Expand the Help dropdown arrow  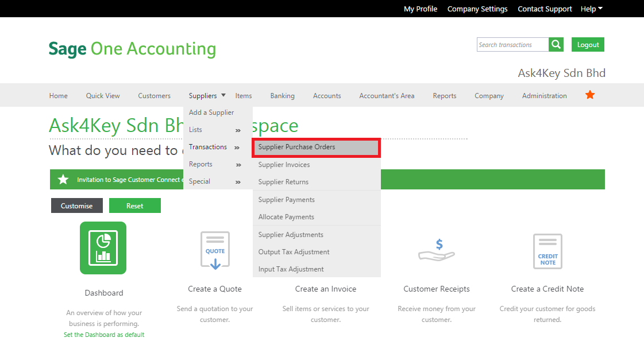pos(600,8)
